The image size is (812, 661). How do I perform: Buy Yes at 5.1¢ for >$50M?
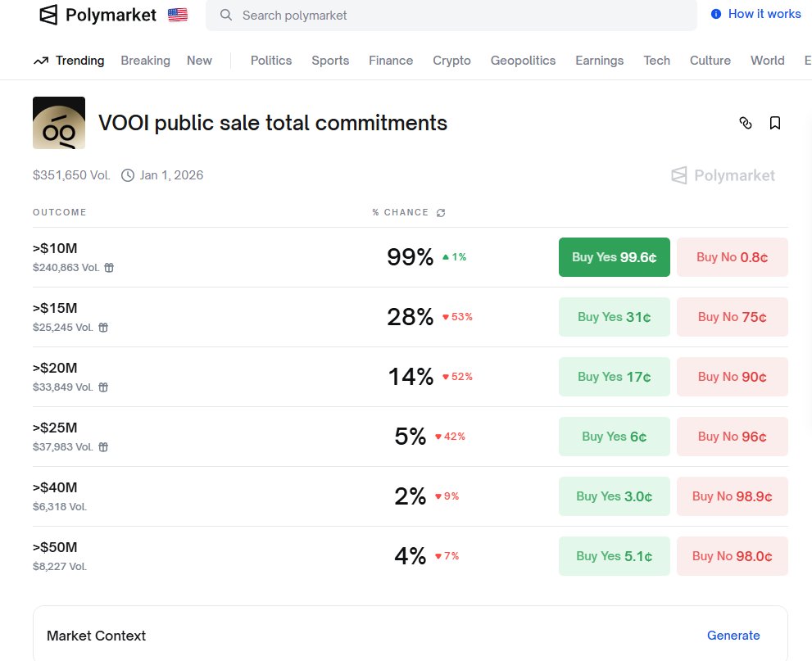pos(615,556)
